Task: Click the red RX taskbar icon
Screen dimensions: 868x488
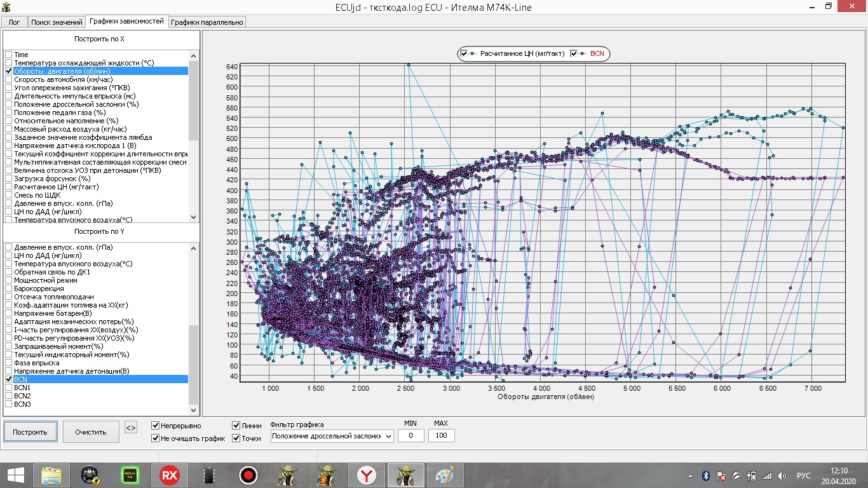Action: click(x=170, y=475)
